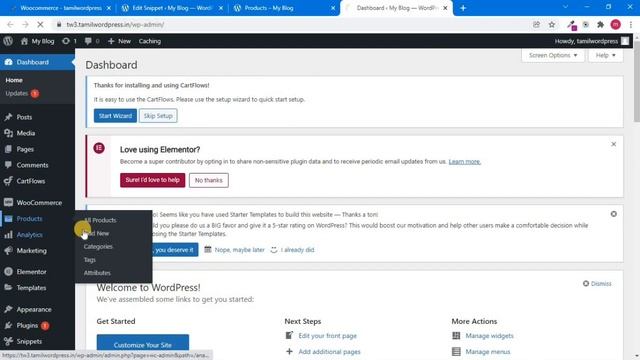
Task: Select All Products from Products flyout
Action: [x=100, y=220]
